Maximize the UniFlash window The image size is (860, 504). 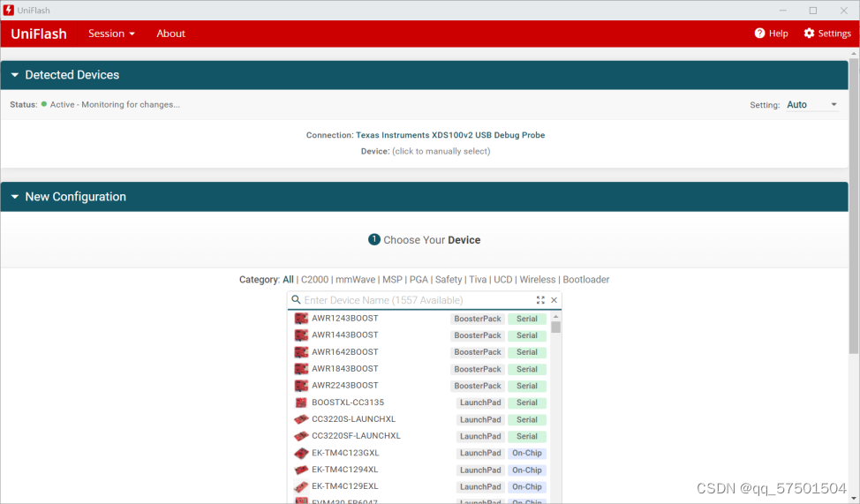click(813, 11)
